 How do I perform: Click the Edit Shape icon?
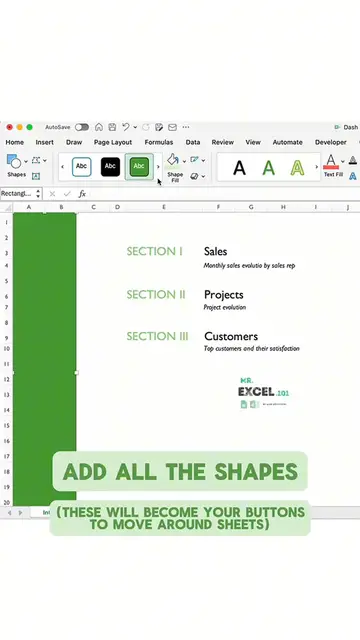36,160
